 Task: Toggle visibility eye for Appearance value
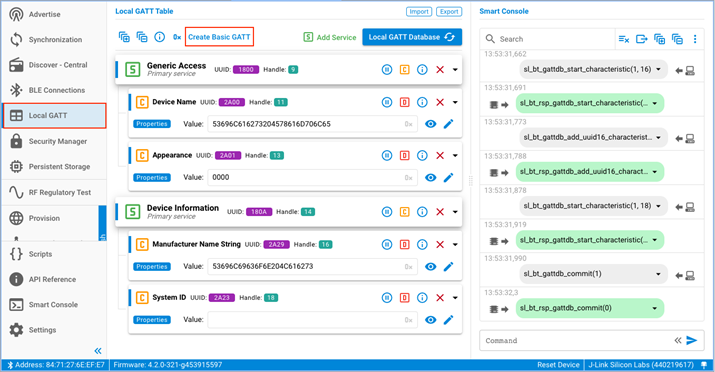click(430, 177)
